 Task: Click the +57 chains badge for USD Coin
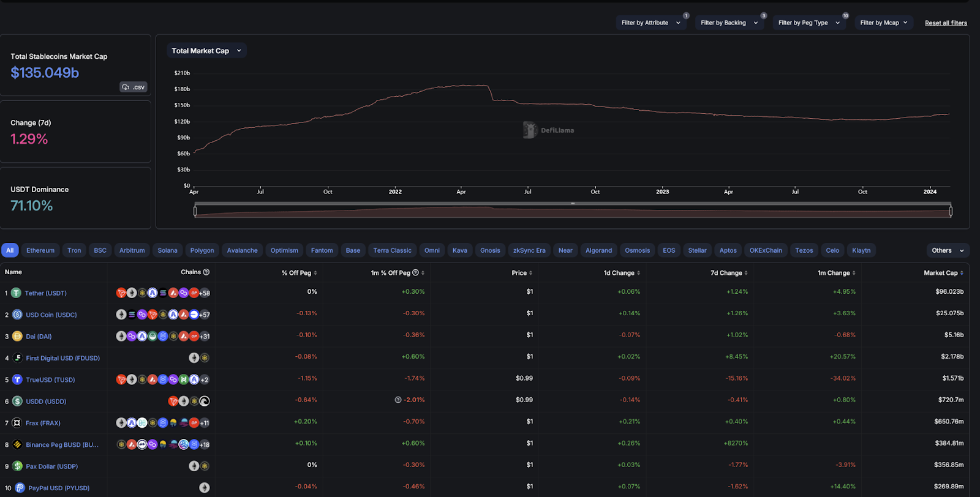205,315
